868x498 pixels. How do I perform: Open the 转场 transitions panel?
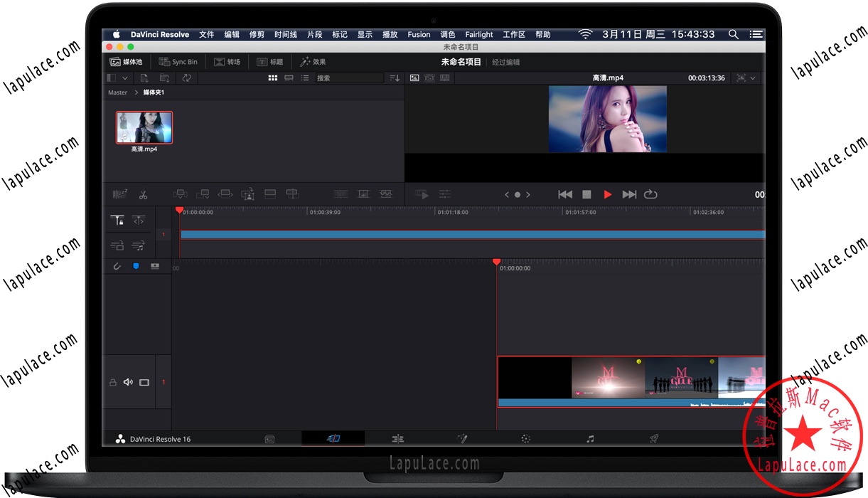tap(227, 62)
